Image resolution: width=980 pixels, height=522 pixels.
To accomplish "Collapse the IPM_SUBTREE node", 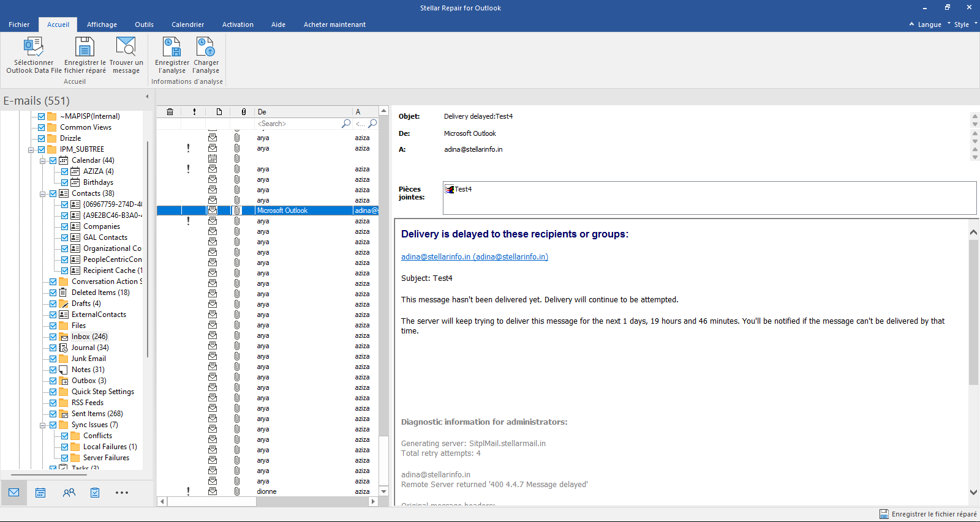I will tap(31, 150).
